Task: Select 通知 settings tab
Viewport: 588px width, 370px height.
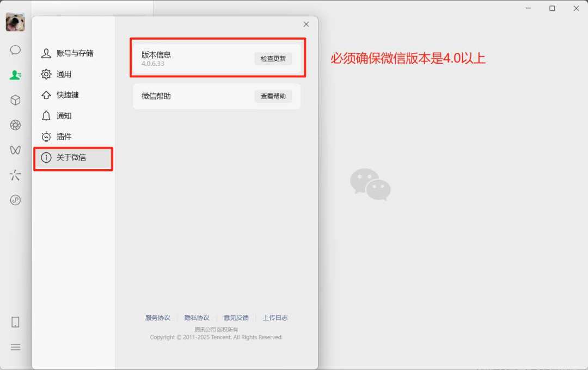Action: 73,116
